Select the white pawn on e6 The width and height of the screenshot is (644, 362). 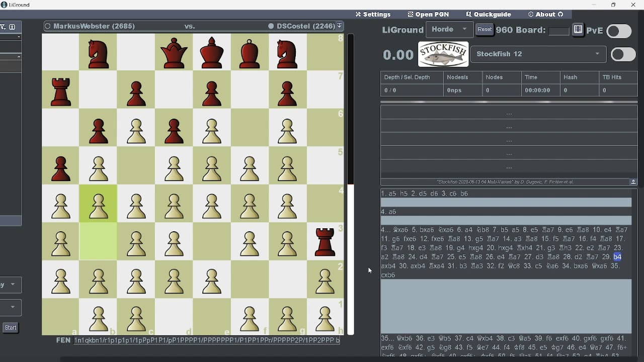click(x=212, y=131)
